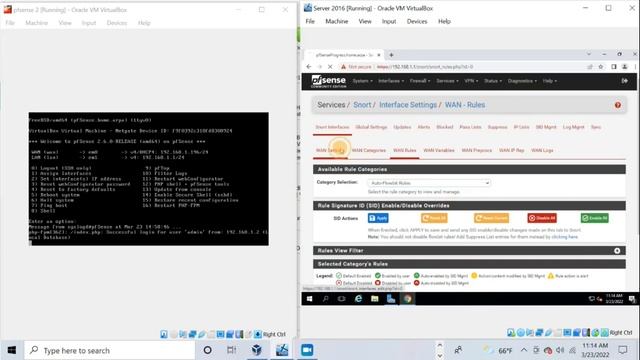Open File Explorer in guest taskbar
640x360 pixels.
[374, 299]
